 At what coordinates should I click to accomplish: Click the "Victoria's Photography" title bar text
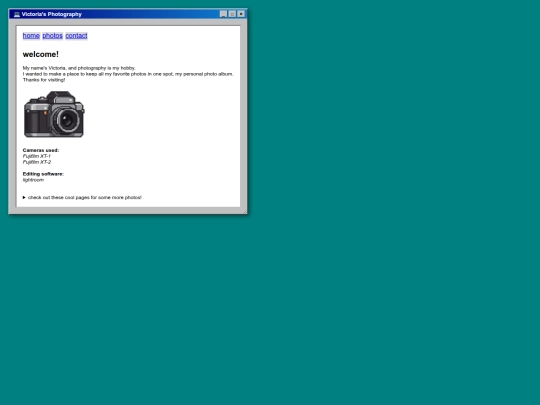click(x=51, y=14)
